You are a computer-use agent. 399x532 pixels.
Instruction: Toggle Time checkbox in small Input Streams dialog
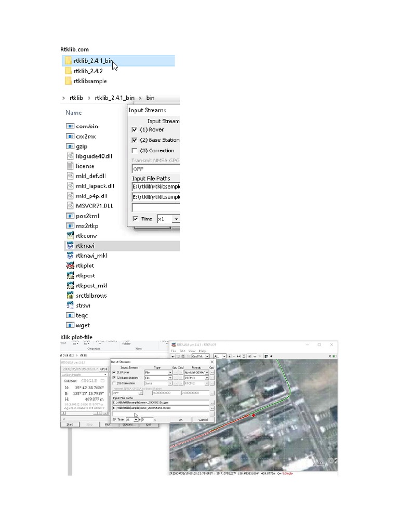coord(114,419)
